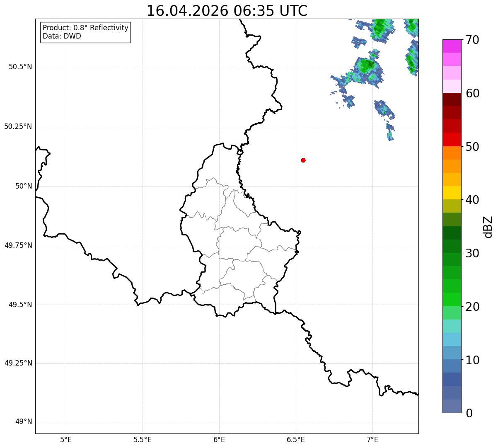Screen dimensions: 498x448
Task: Click the 30 dBZ colorbar tick label
Action: (x=472, y=253)
